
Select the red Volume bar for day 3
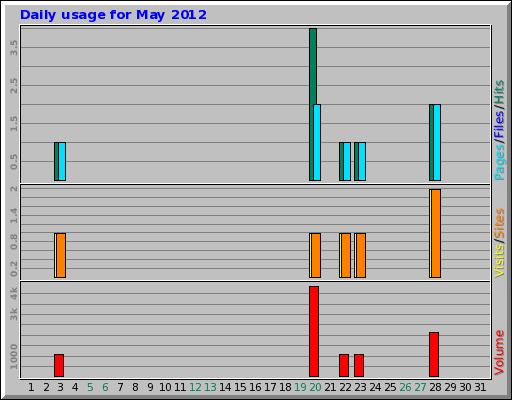point(59,366)
